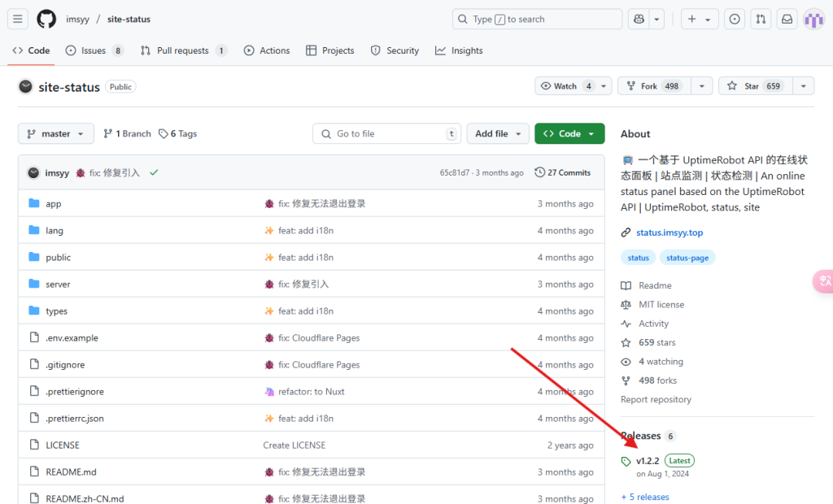Open pull requests icon in top header
This screenshot has height=504, width=833.
(761, 20)
